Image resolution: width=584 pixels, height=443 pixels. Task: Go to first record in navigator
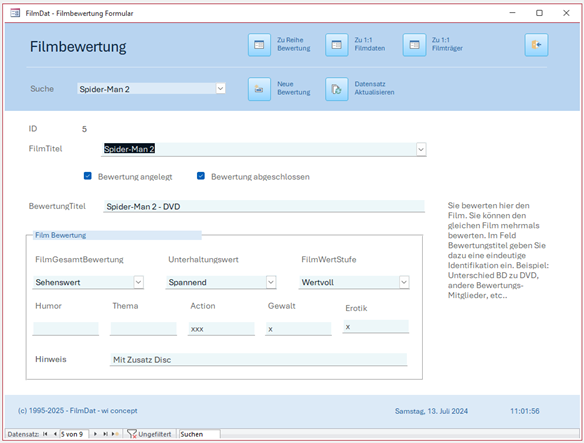[x=45, y=434]
